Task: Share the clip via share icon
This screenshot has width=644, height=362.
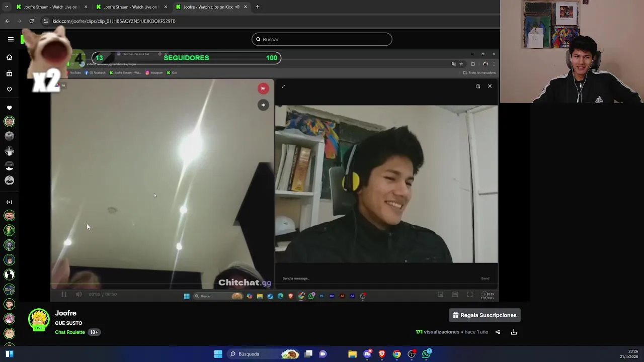Action: tap(498, 332)
